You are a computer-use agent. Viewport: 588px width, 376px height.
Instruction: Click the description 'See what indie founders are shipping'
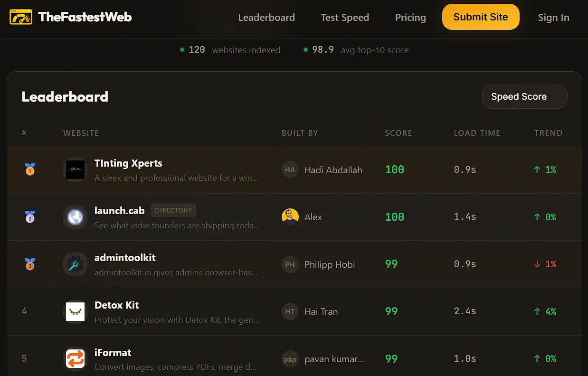[177, 226]
